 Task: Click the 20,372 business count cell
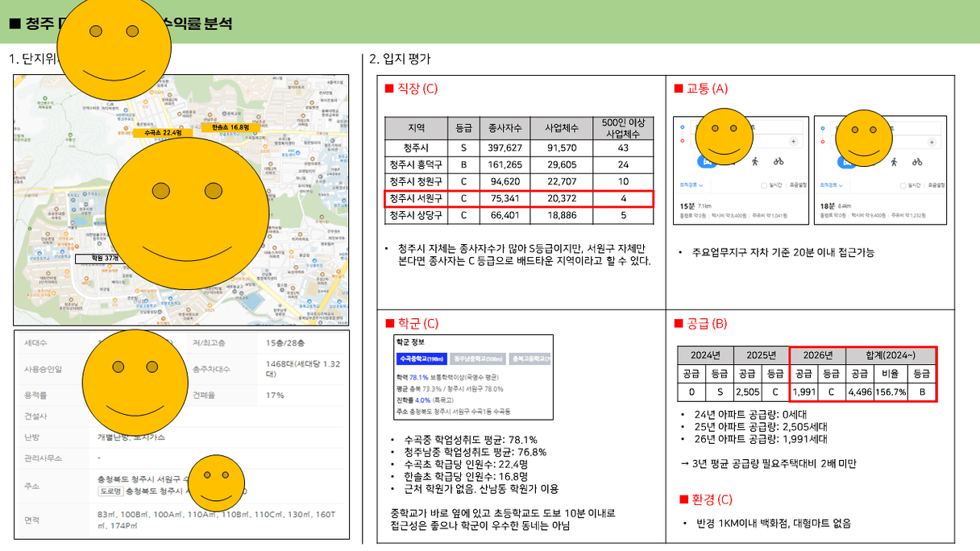[x=562, y=199]
